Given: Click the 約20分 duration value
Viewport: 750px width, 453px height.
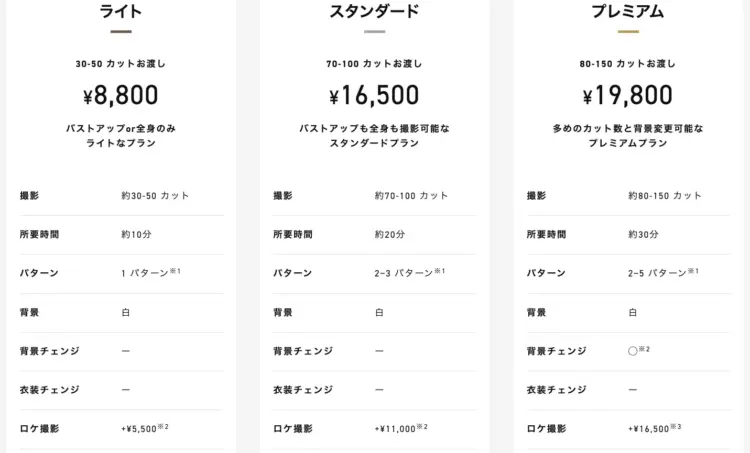Looking at the screenshot, I should pos(390,234).
